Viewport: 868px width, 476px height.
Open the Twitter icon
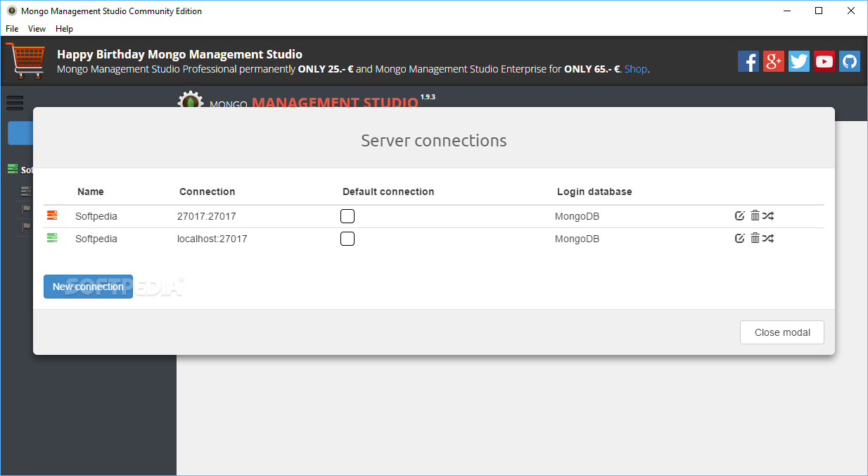click(x=799, y=61)
